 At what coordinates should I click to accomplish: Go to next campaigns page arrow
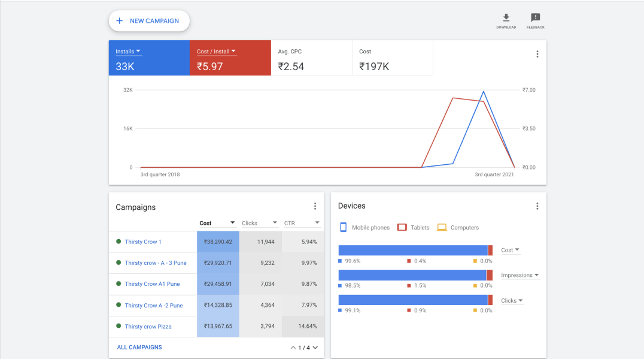pos(315,348)
